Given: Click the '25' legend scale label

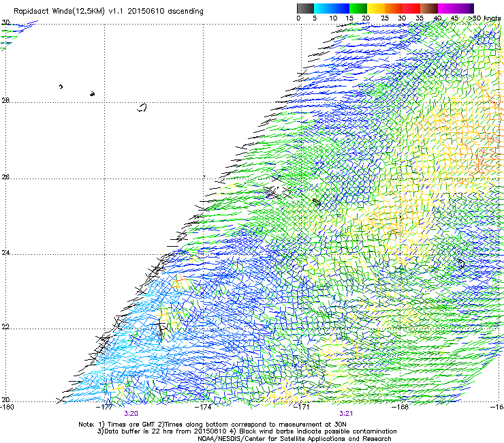Looking at the screenshot, I should (x=385, y=18).
